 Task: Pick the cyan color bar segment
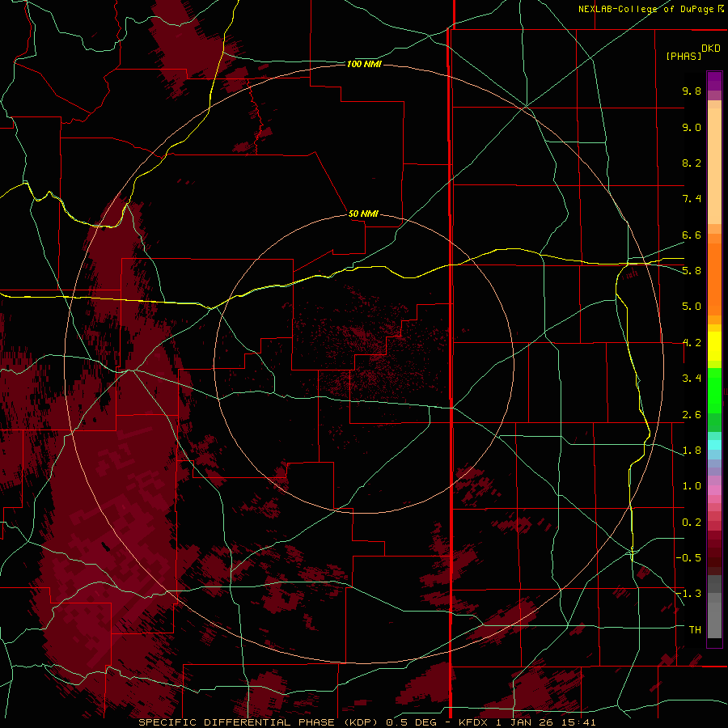[x=714, y=445]
